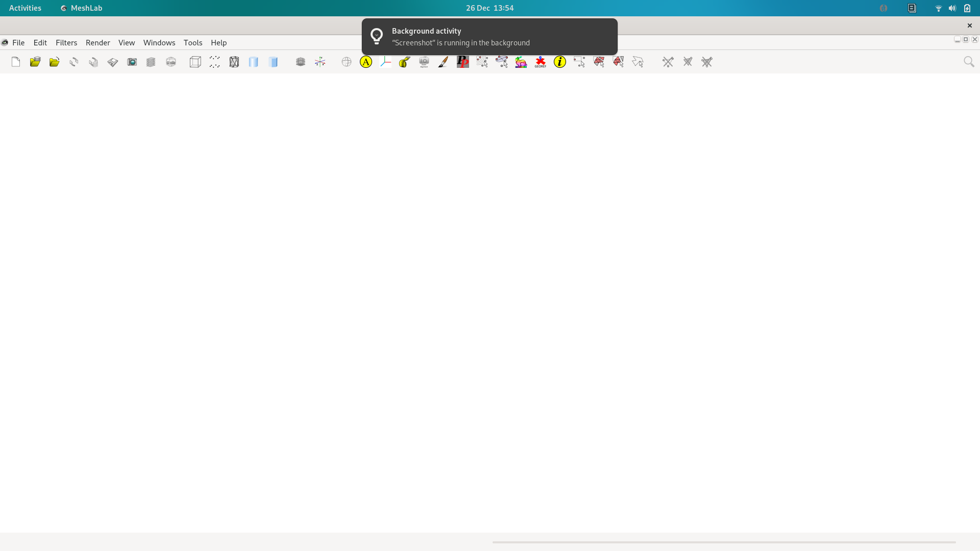This screenshot has height=551, width=980.
Task: Open the PickPoints editing tool
Action: [462, 62]
